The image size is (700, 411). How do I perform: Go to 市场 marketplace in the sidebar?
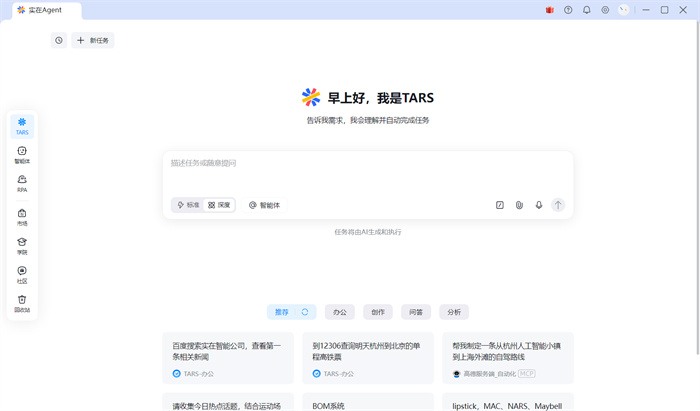click(22, 216)
